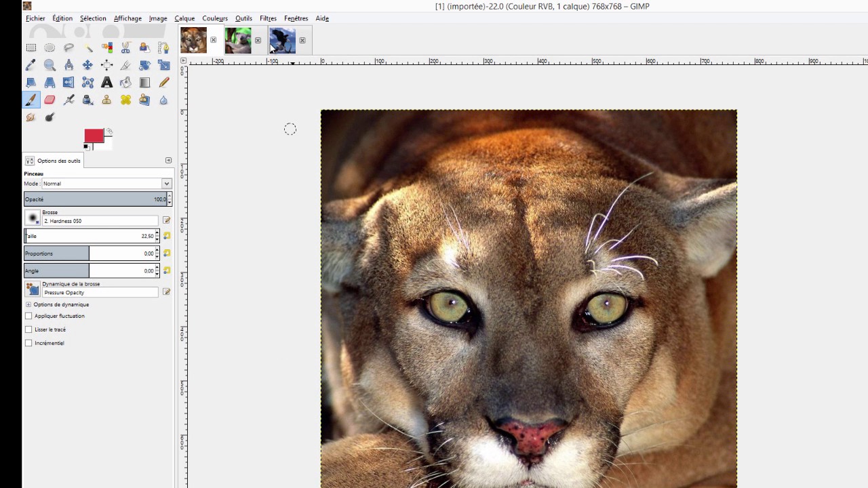Open the Affichage menu

(127, 18)
